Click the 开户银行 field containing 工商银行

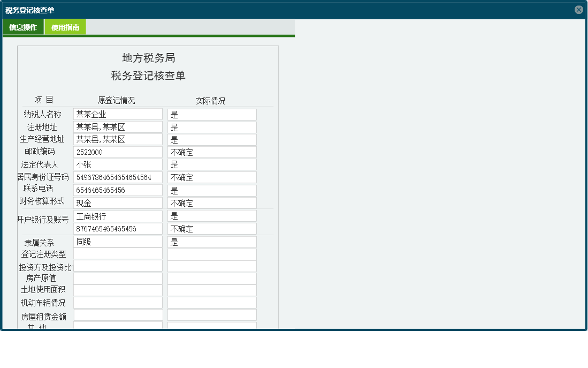117,216
